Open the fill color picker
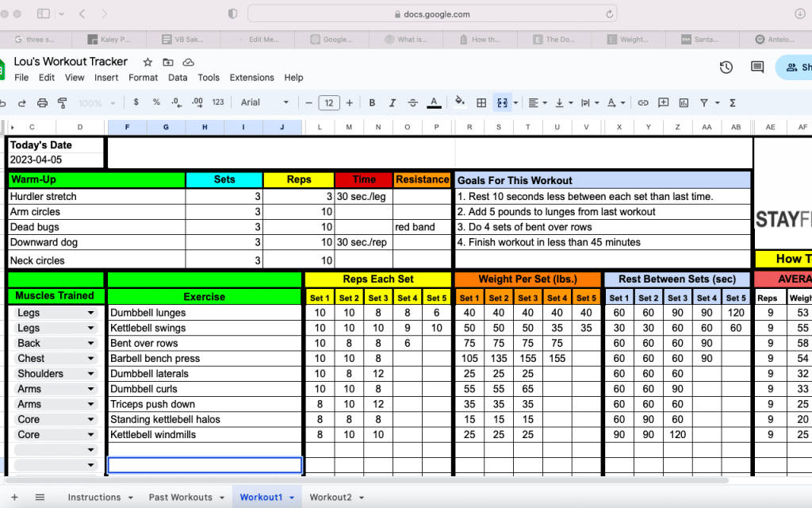This screenshot has width=812, height=508. pyautogui.click(x=459, y=102)
